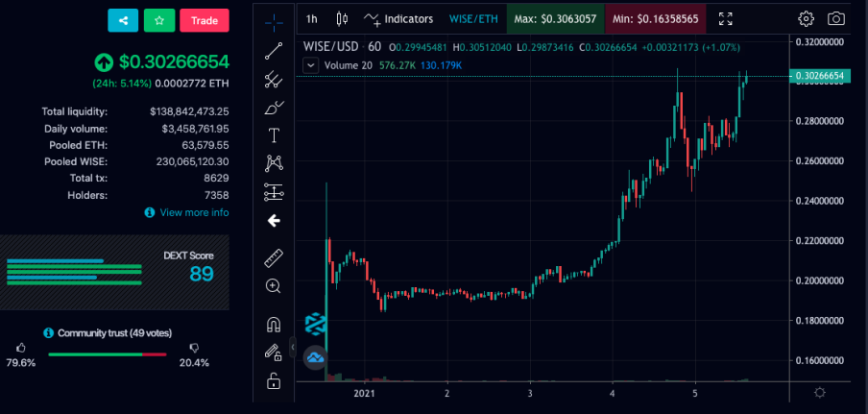This screenshot has height=414, width=868.
Task: Click the blue share icon button
Action: point(123,20)
